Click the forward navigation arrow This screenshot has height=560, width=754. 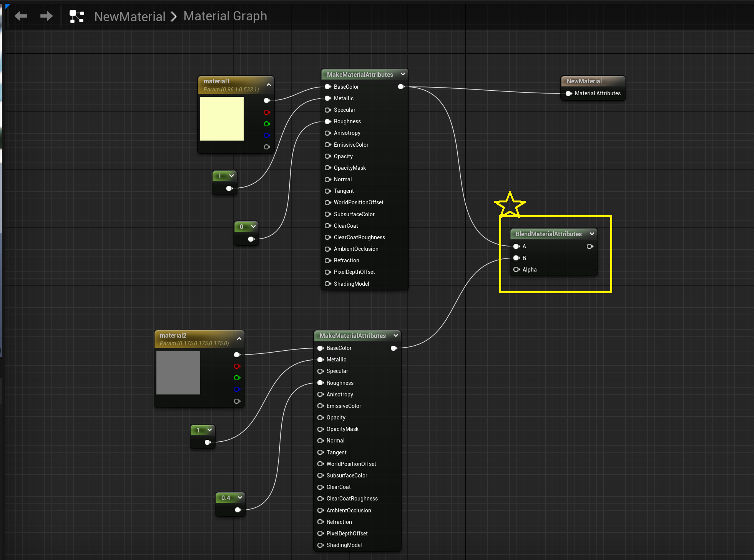47,16
